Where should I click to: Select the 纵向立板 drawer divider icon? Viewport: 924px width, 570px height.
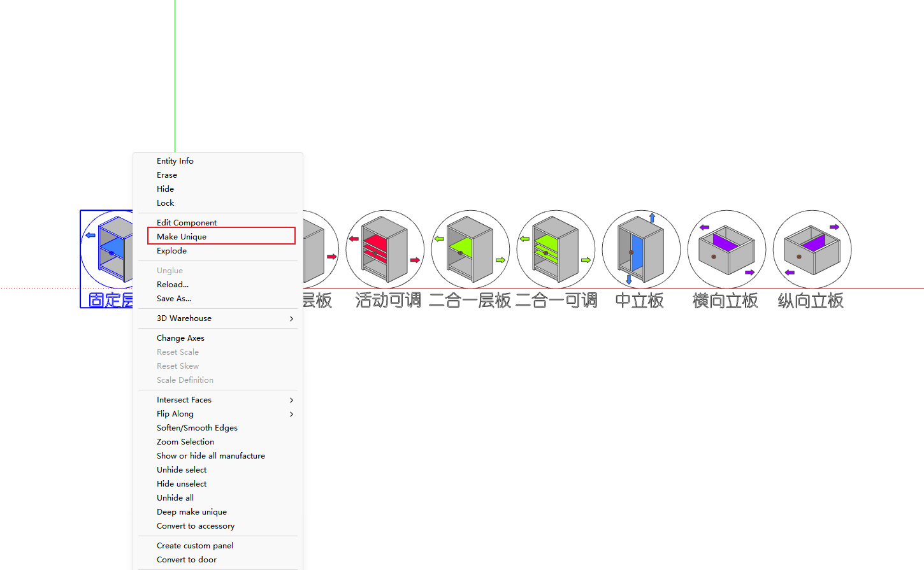pos(812,249)
